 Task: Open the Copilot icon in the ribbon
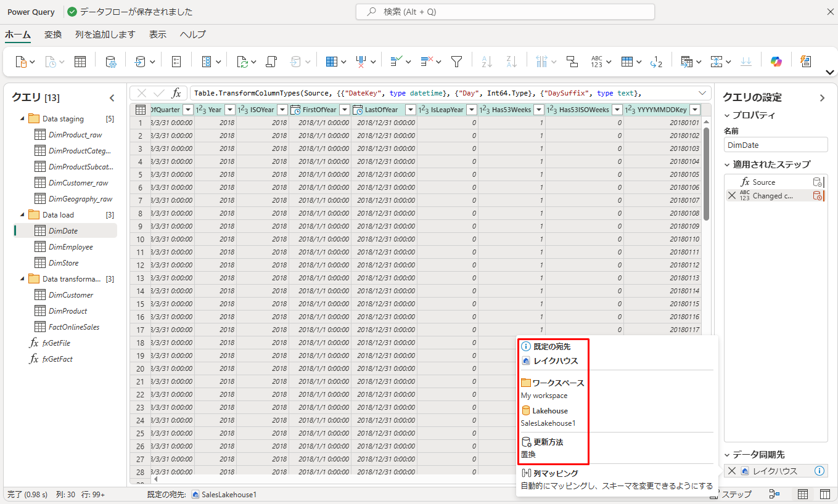[776, 62]
